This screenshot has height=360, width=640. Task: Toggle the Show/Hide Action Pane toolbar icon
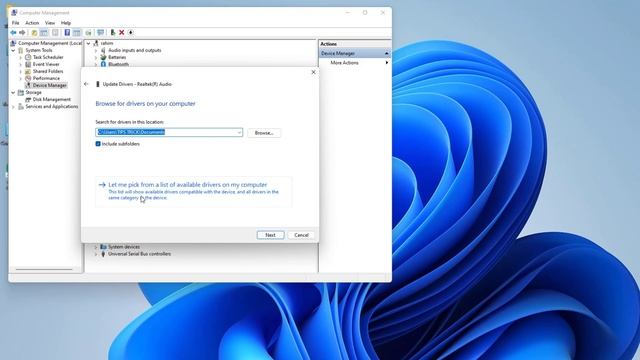click(x=76, y=33)
